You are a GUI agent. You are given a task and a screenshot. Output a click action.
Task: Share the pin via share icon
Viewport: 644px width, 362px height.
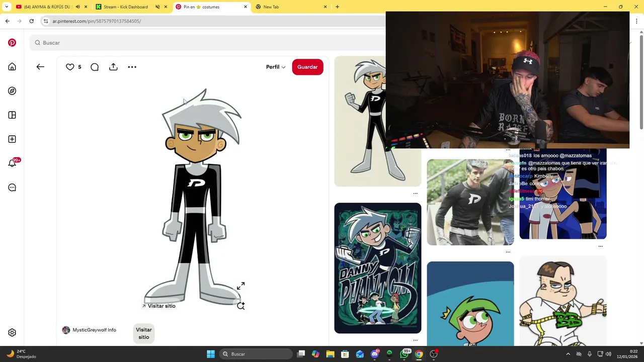pyautogui.click(x=113, y=67)
